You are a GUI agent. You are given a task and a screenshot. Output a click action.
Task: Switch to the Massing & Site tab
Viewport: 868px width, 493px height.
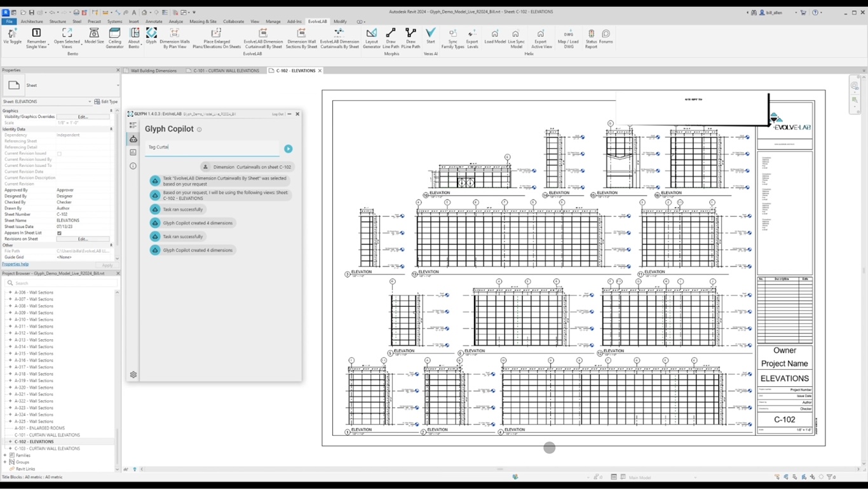click(203, 22)
